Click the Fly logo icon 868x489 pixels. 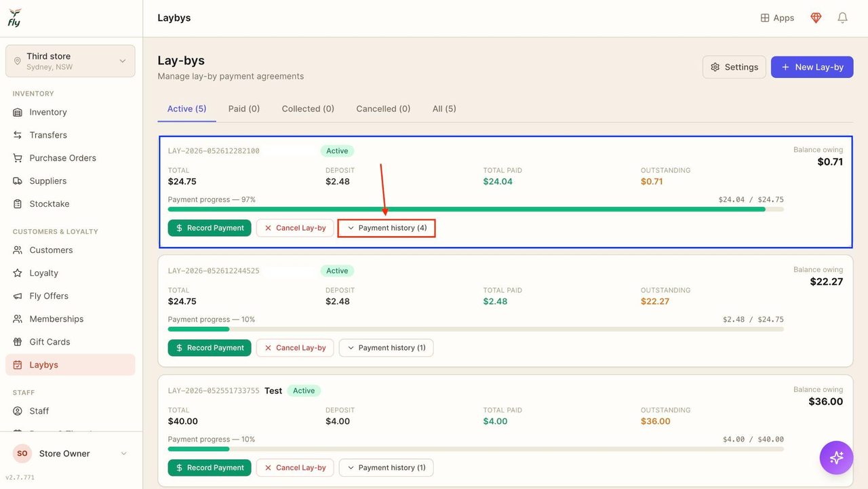click(15, 18)
